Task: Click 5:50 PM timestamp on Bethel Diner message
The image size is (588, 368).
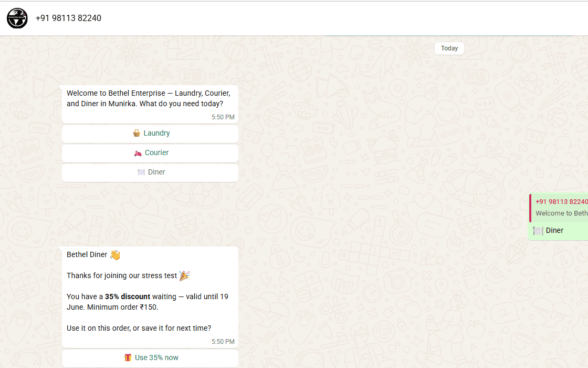Action: coord(223,342)
